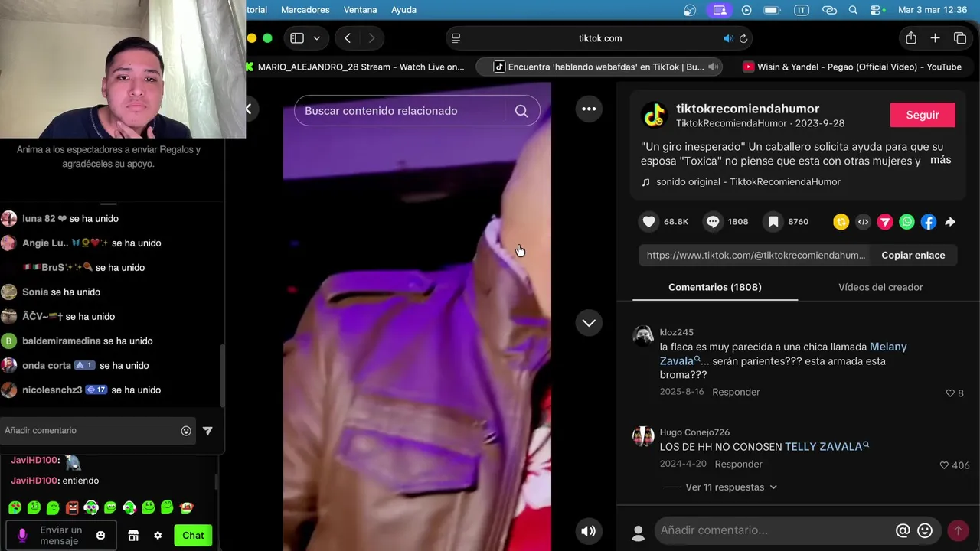Expand Ver 11 respuestas
This screenshot has width=980, height=551.
click(x=731, y=487)
